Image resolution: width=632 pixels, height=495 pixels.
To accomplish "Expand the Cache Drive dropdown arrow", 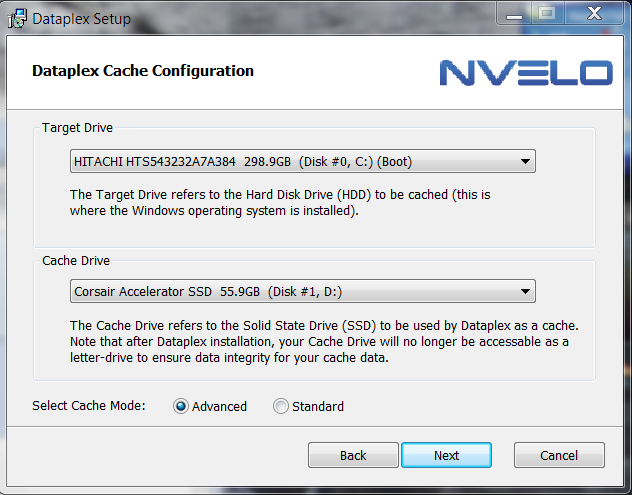I will point(526,292).
